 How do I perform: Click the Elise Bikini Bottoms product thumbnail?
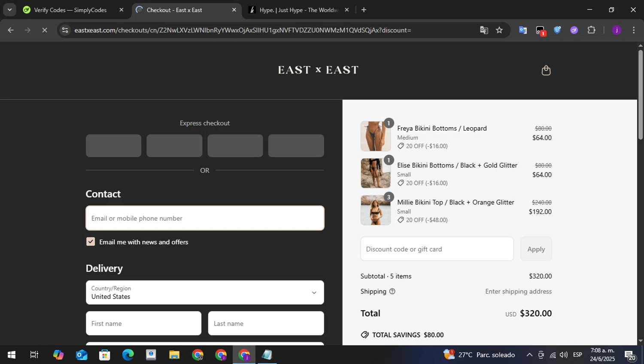point(376,173)
